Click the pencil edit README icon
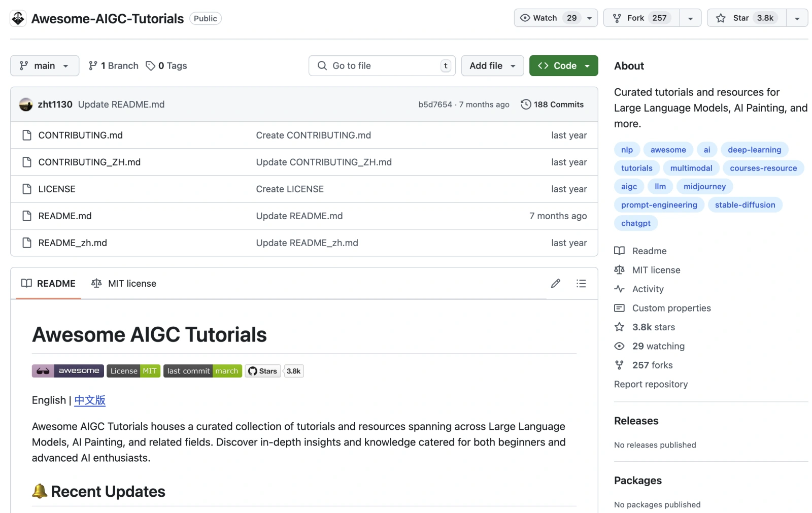This screenshot has height=513, width=812. [x=555, y=283]
